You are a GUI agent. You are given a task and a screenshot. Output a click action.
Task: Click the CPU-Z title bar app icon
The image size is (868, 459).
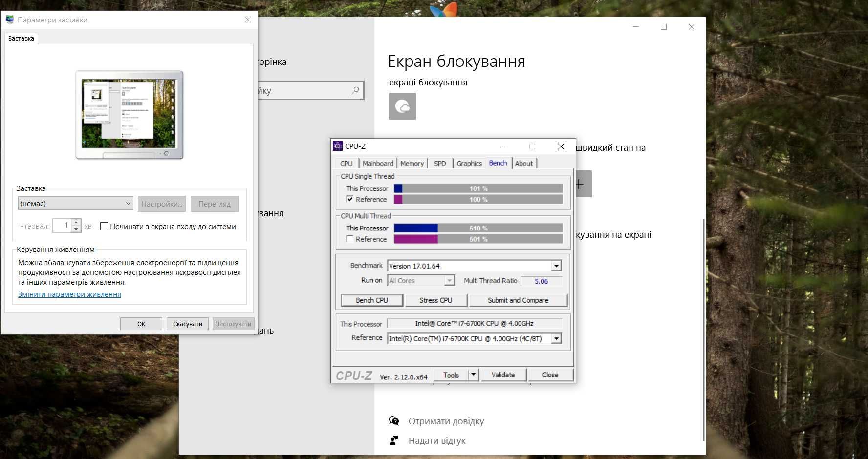[x=337, y=146]
